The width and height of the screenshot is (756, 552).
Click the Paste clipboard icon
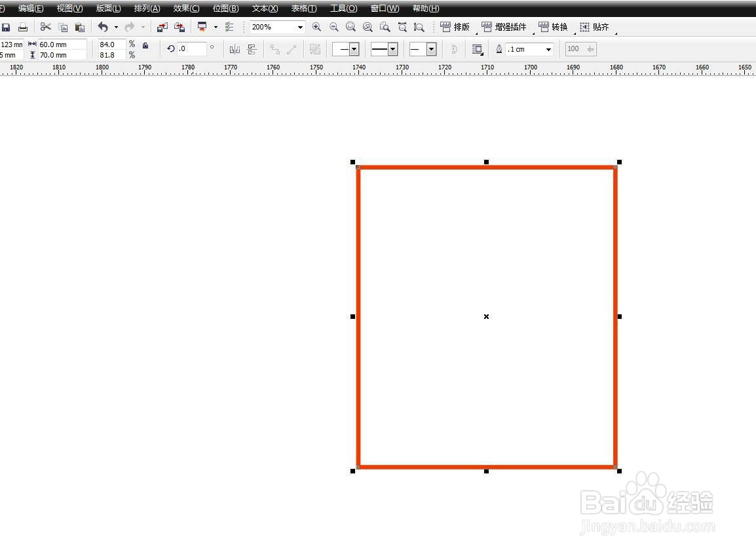80,28
